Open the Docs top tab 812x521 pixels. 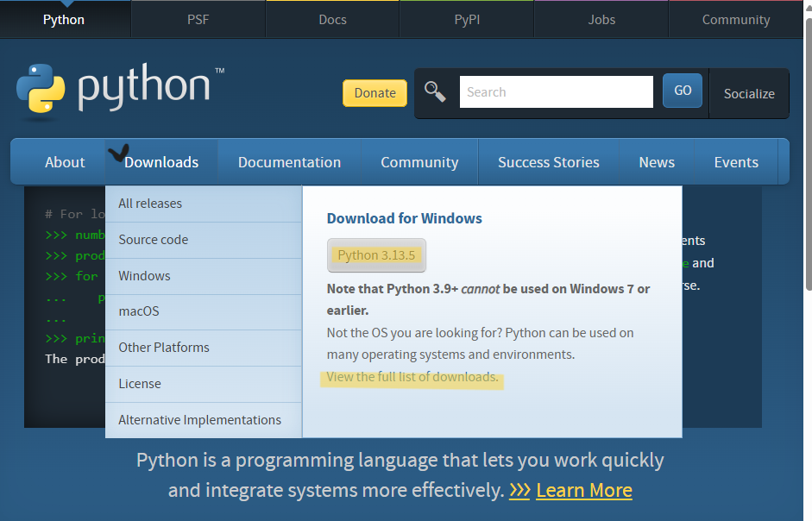tap(332, 20)
